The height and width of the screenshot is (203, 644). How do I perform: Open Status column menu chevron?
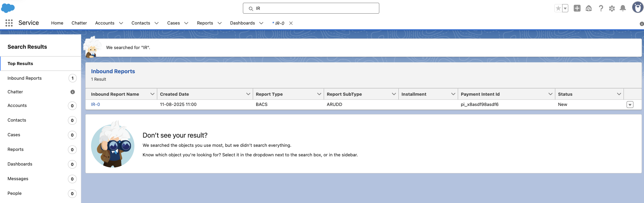[x=619, y=94]
